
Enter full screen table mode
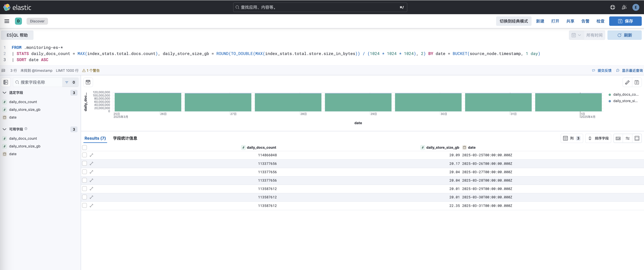point(637,138)
